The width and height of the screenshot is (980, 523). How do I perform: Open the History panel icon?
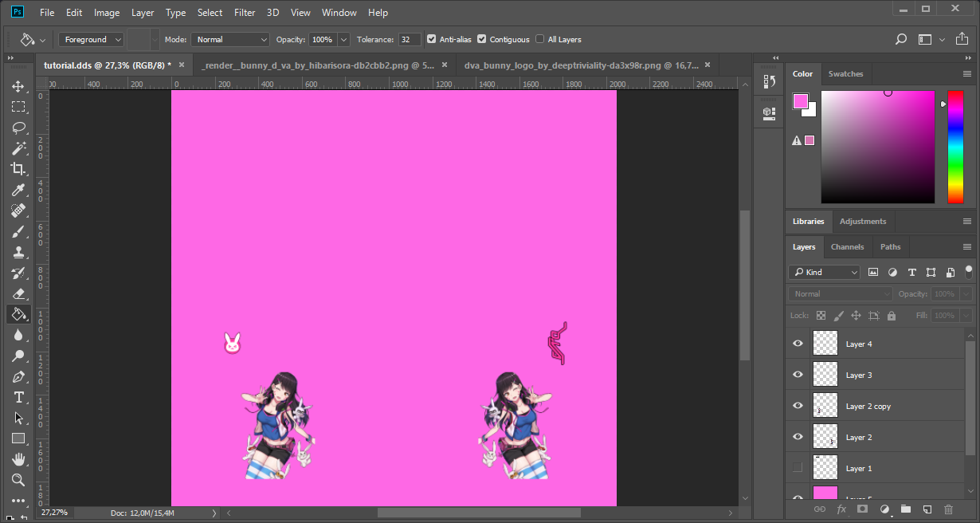pos(769,82)
